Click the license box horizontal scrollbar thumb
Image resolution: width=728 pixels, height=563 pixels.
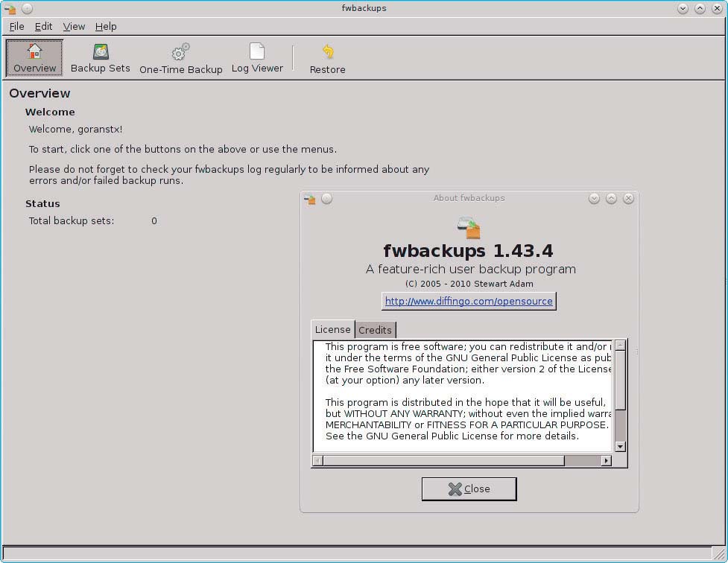pyautogui.click(x=444, y=460)
